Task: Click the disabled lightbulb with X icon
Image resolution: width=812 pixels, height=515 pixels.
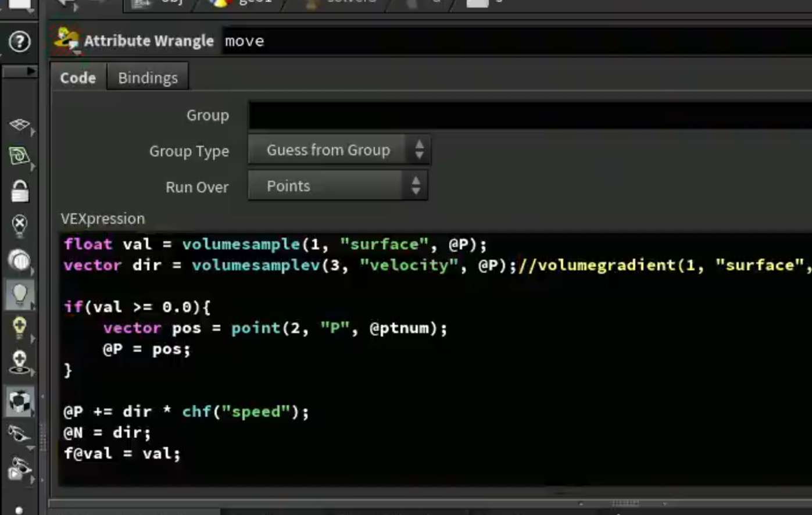Action: [x=19, y=226]
